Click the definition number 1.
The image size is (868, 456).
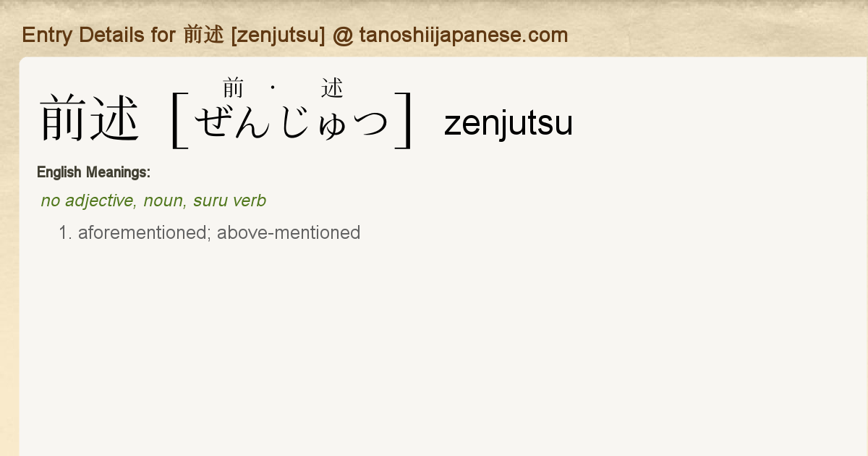[66, 232]
